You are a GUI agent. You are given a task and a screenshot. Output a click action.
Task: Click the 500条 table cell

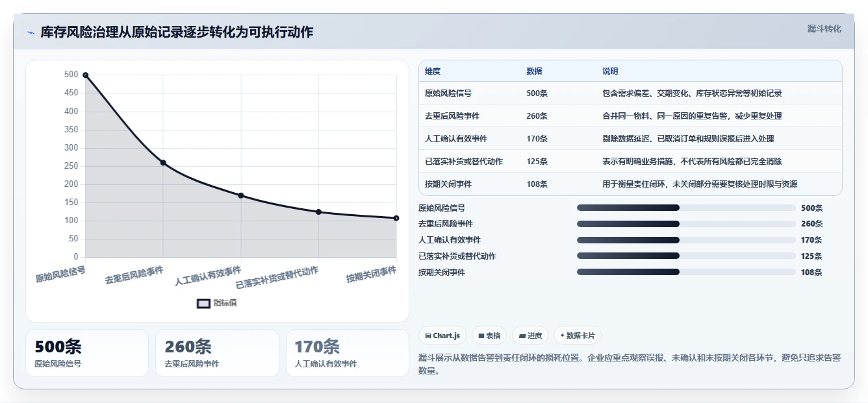click(537, 93)
